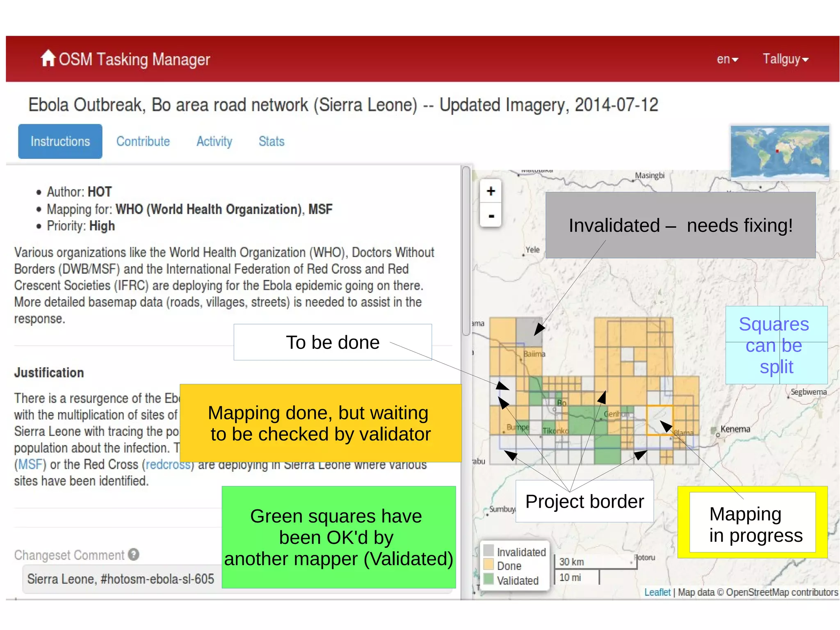This screenshot has height=630, width=840.
Task: Click the instructions panel scrollbar handle
Action: [466, 250]
